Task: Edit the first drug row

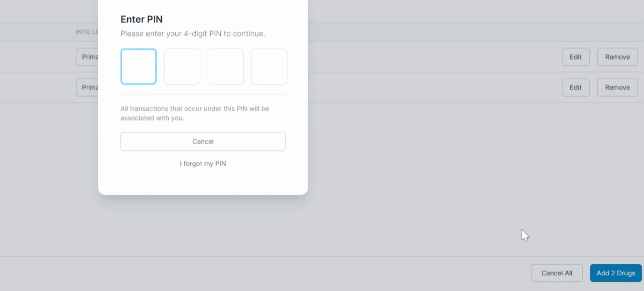Action: pyautogui.click(x=576, y=57)
